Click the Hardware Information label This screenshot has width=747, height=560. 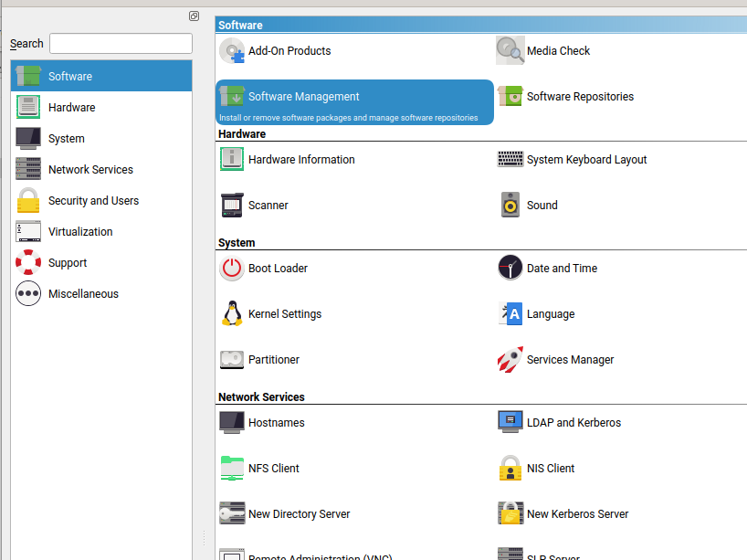(x=301, y=159)
